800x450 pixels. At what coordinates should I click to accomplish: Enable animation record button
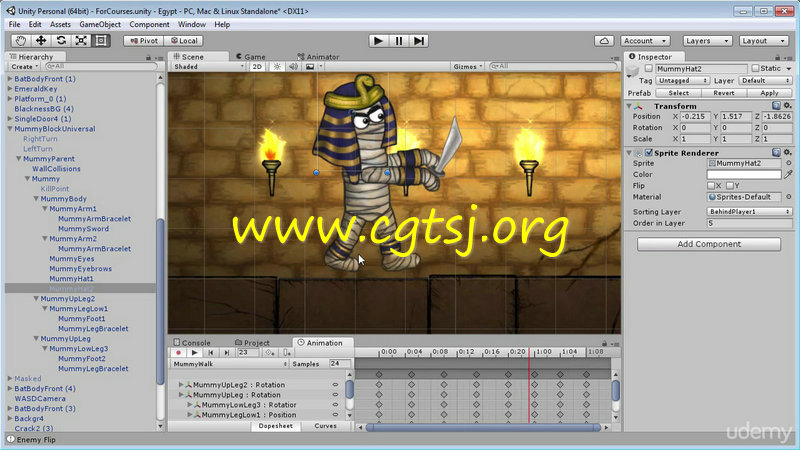(178, 353)
